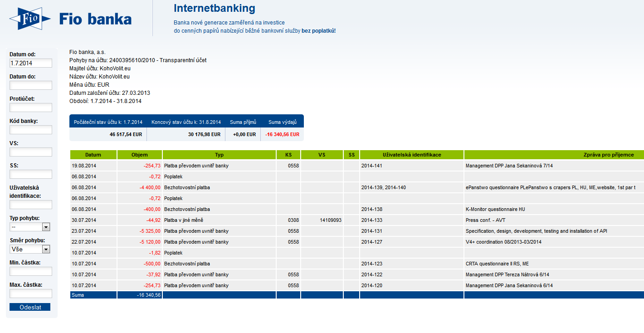Focus the Kód banky input field

pos(31,130)
